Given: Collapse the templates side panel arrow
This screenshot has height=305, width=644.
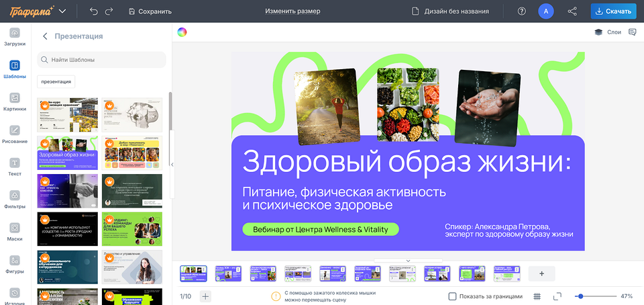Looking at the screenshot, I should (172, 165).
